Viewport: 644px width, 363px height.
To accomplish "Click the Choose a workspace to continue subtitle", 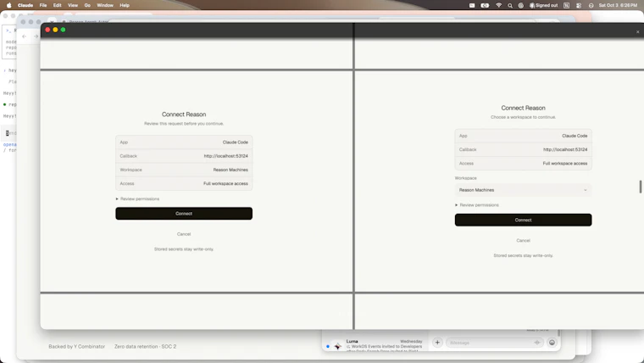I will 523,117.
